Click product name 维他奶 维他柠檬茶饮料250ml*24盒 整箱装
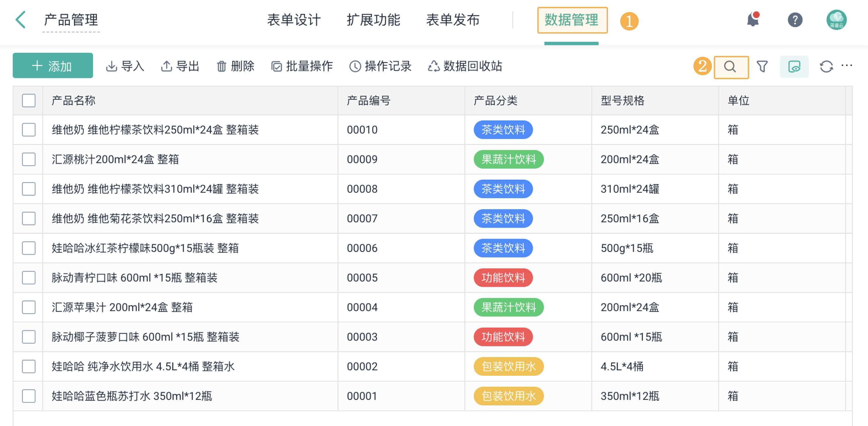Screen dimensions: 868x426 [x=155, y=130]
